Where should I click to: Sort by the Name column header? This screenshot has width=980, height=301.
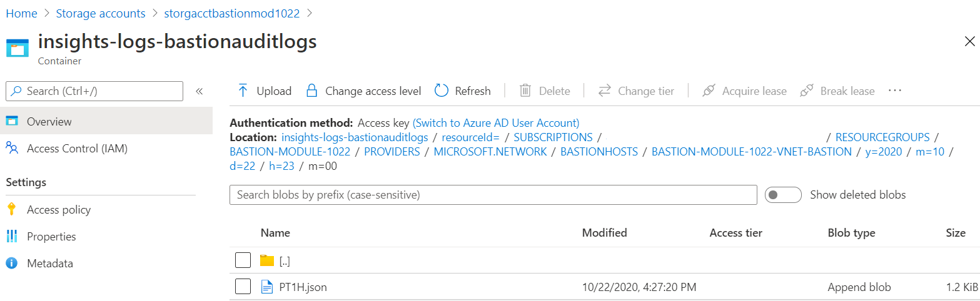tap(275, 233)
